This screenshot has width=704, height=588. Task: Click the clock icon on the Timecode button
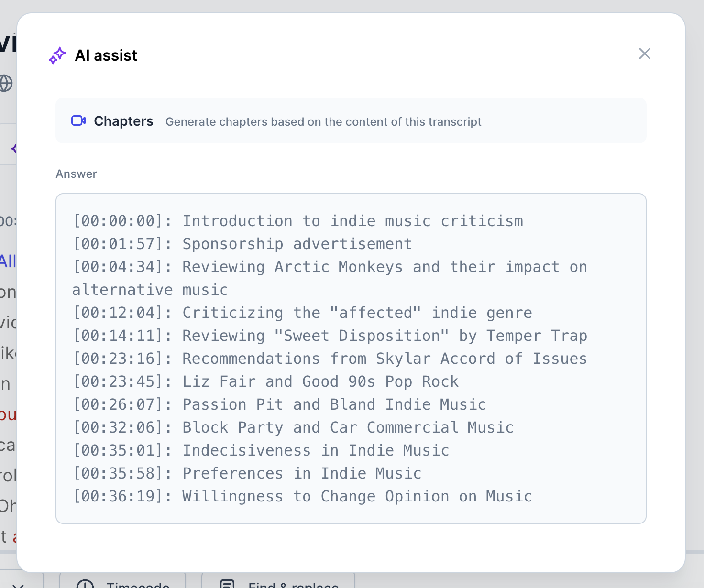coord(86,584)
